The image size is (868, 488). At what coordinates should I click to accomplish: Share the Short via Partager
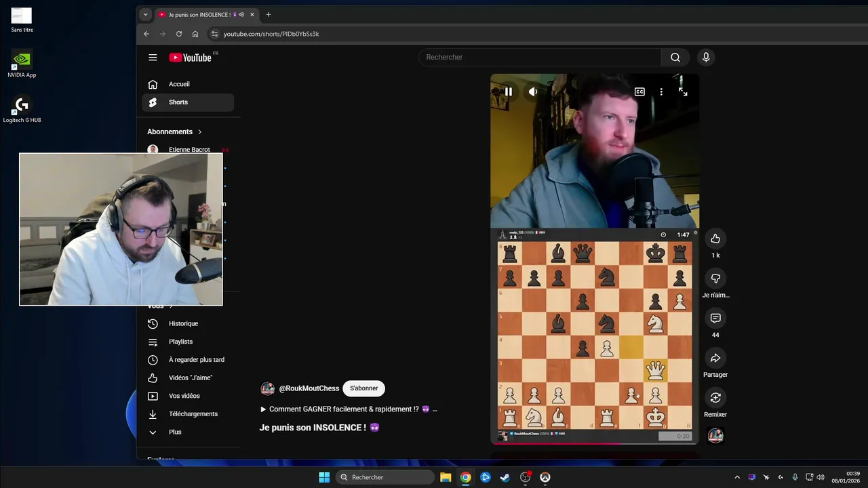coord(715,358)
